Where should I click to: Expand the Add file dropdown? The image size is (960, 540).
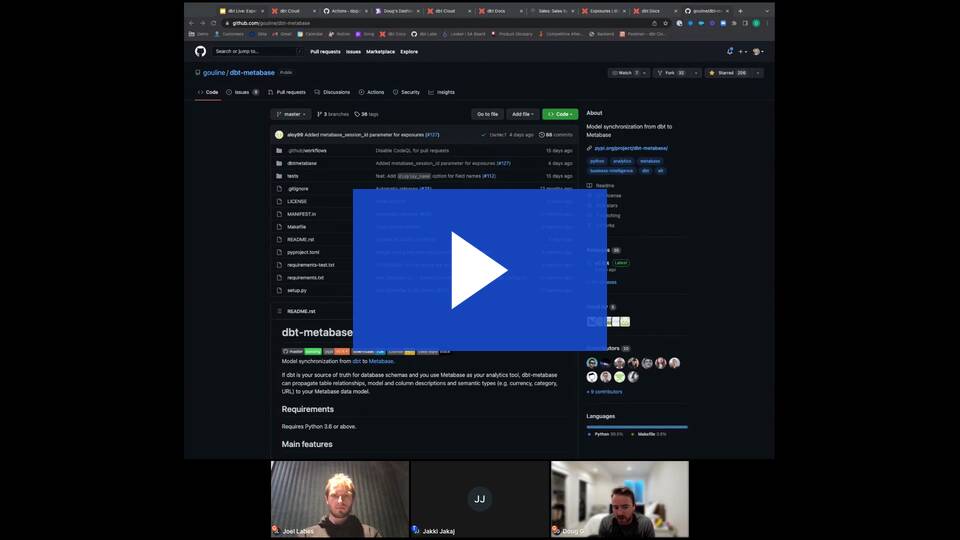(x=523, y=114)
